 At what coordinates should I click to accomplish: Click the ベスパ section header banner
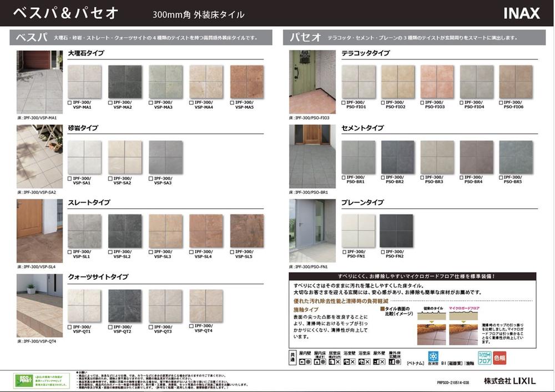(141, 37)
